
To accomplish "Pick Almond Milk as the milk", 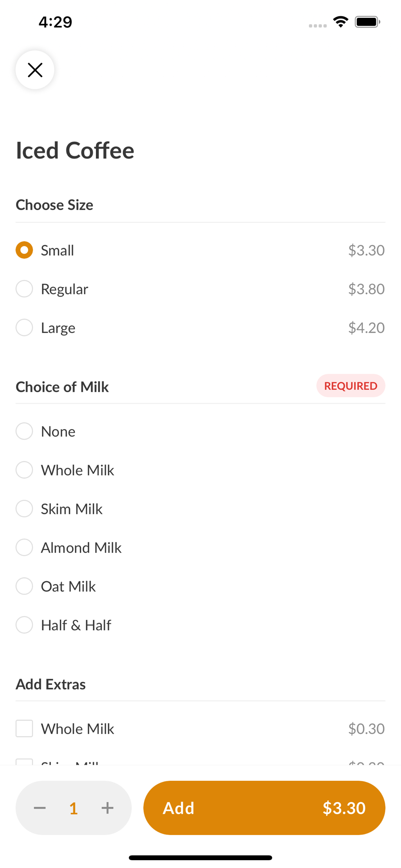I will [x=200, y=547].
